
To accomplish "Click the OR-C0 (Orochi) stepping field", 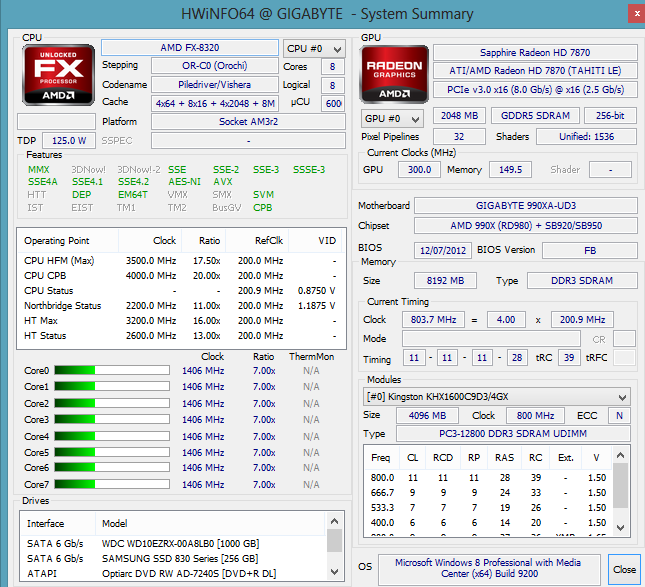I will point(215,66).
